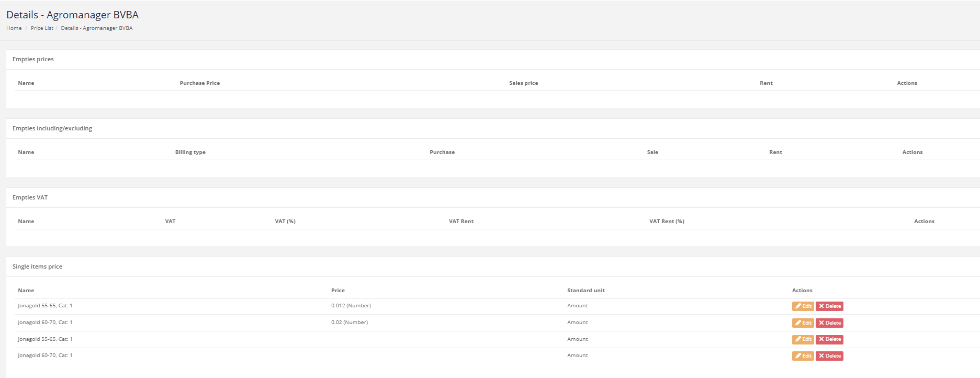Click Actions header in Empties prices table
Viewport: 980px width, 378px height.
907,83
